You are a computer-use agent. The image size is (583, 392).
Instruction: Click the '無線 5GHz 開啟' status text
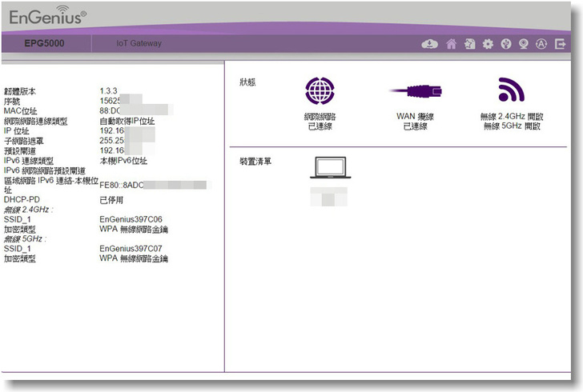(x=512, y=126)
